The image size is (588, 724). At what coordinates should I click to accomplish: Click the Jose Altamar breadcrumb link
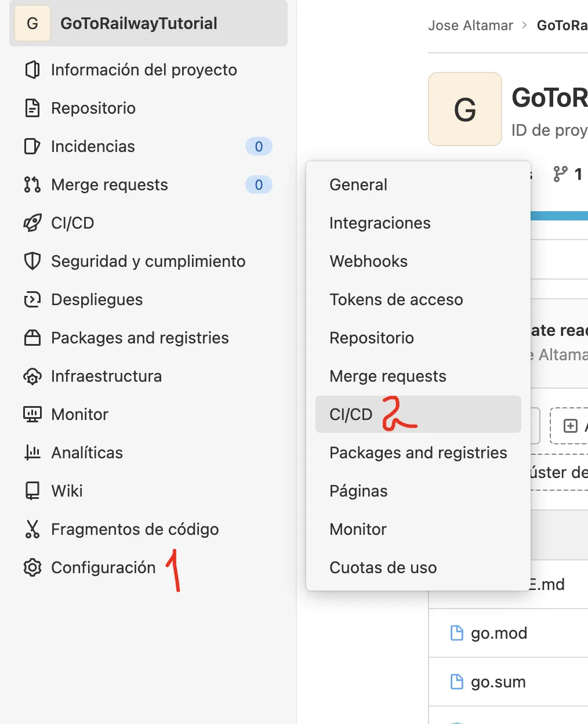coord(470,25)
